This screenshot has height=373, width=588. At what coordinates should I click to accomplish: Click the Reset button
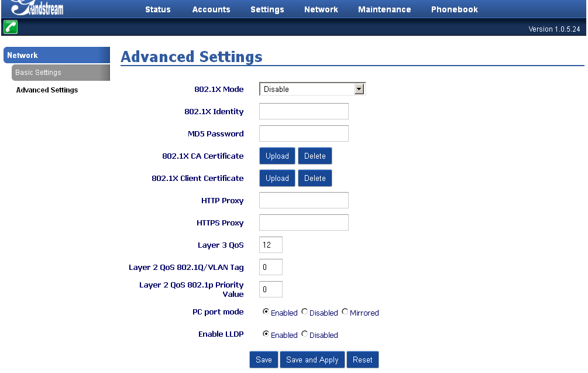(363, 360)
